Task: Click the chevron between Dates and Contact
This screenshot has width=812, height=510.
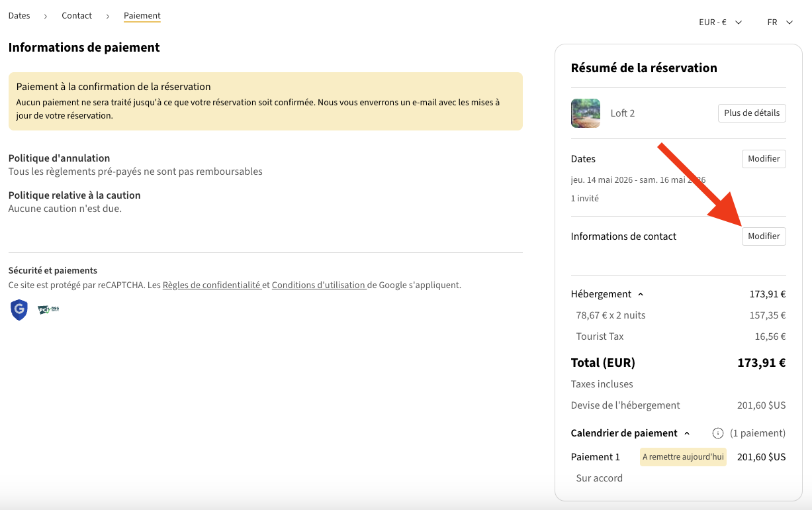Action: click(x=46, y=16)
